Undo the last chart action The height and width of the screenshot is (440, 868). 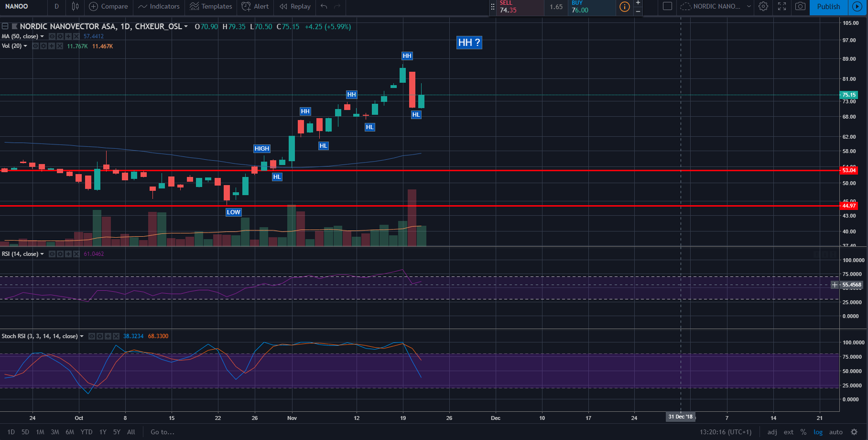pos(324,6)
